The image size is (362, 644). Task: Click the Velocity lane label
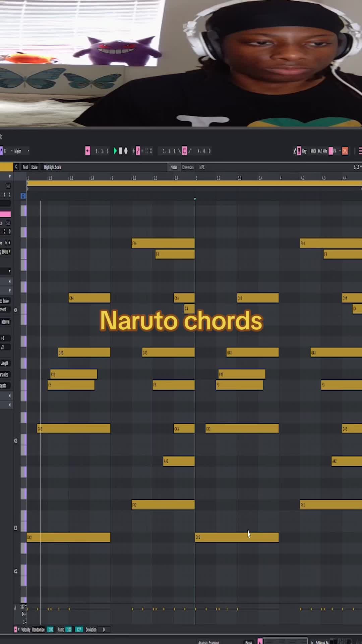[x=26, y=630]
